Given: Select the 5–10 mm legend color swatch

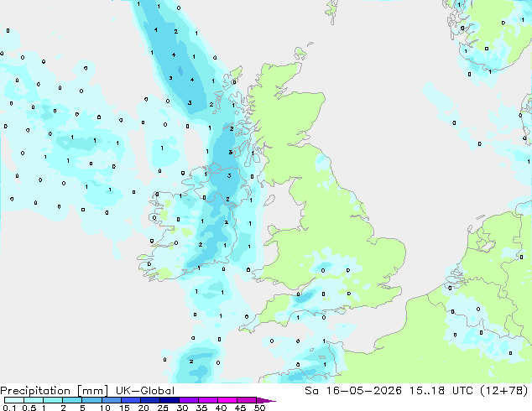Looking at the screenshot, I should 91,400.
